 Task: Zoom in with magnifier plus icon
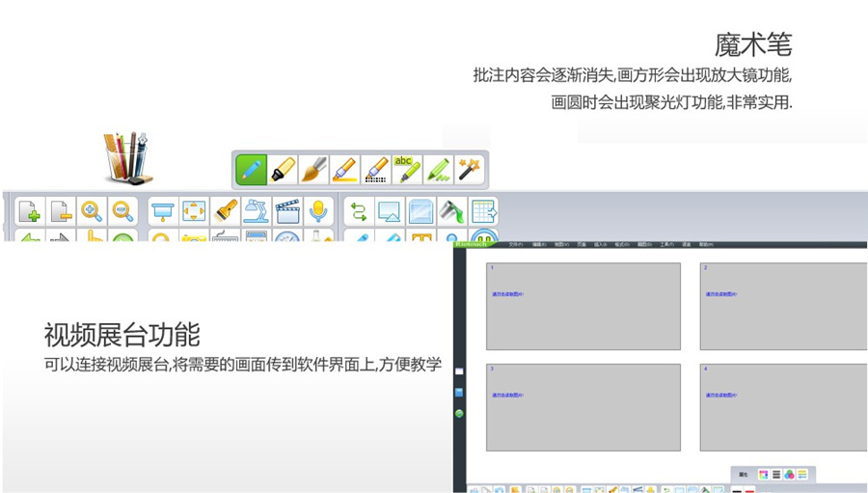point(92,211)
